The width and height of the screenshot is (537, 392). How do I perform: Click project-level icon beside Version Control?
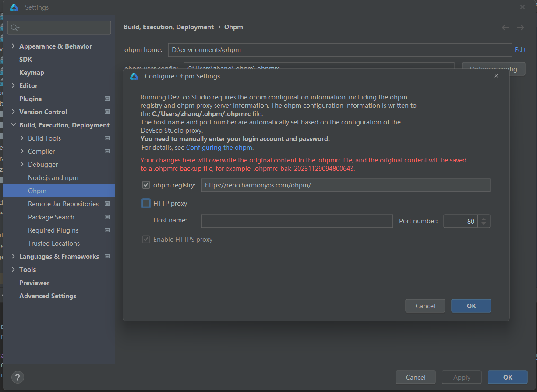coord(107,112)
